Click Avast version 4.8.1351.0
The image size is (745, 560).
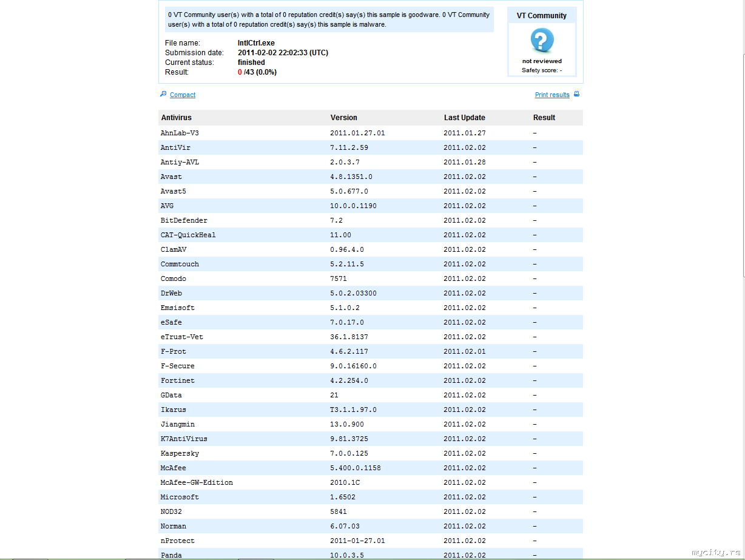(351, 177)
